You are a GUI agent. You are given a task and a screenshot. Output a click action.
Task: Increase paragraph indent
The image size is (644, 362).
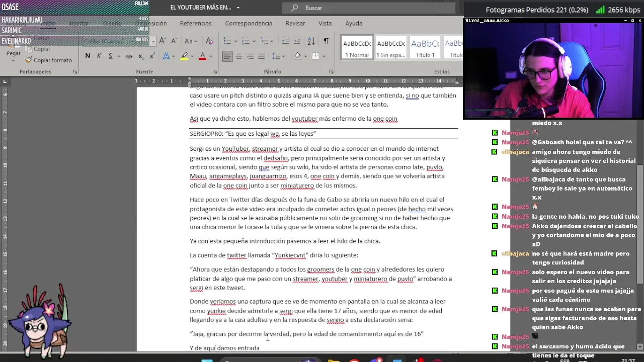pos(297,41)
